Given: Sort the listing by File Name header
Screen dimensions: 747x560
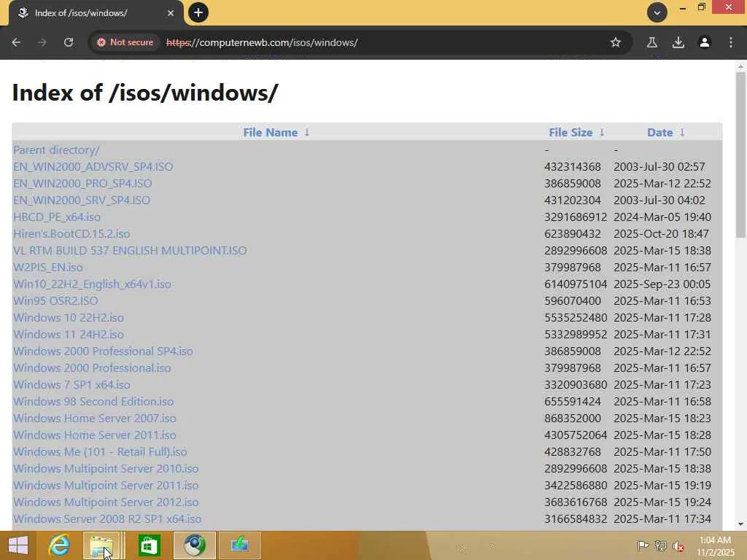Looking at the screenshot, I should pyautogui.click(x=270, y=133).
